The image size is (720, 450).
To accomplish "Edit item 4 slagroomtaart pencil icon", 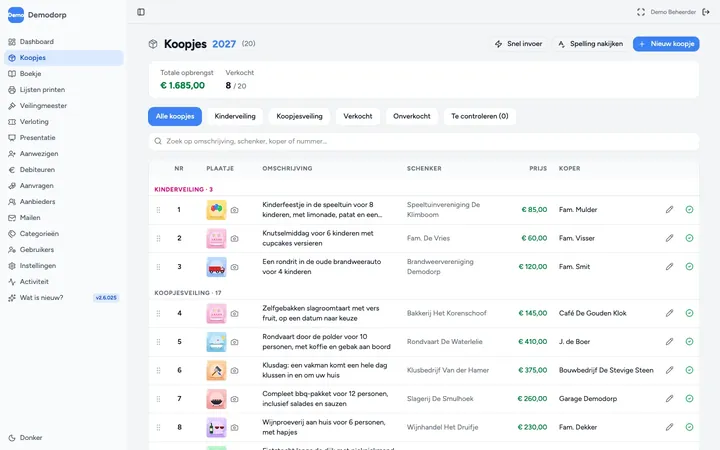I will (669, 313).
